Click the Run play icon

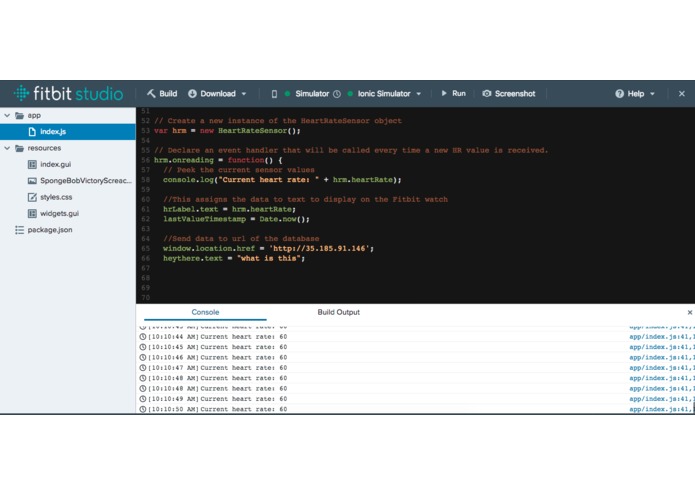(444, 93)
